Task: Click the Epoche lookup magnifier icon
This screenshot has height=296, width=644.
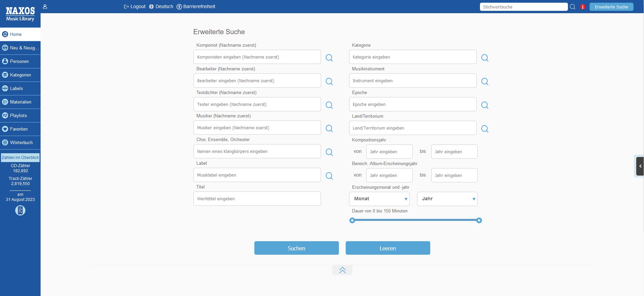Action: point(484,105)
